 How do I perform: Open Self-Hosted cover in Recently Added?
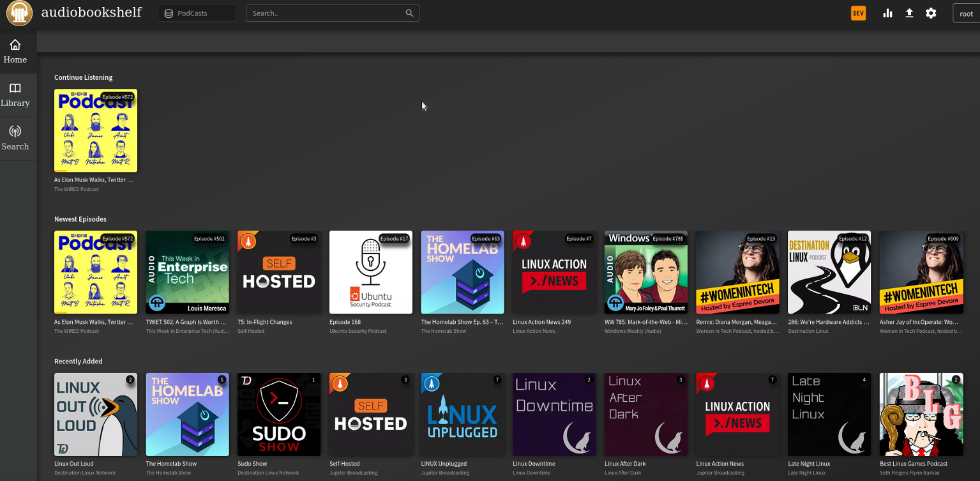(x=371, y=415)
